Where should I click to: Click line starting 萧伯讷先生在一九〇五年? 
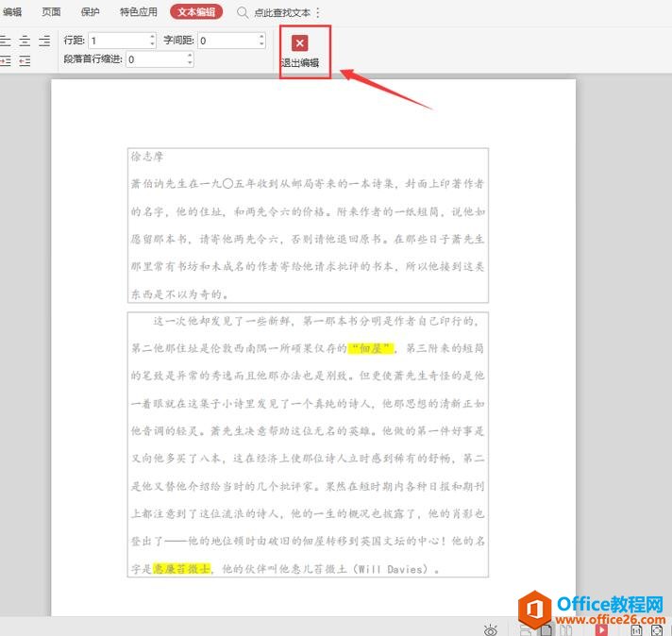(x=308, y=184)
